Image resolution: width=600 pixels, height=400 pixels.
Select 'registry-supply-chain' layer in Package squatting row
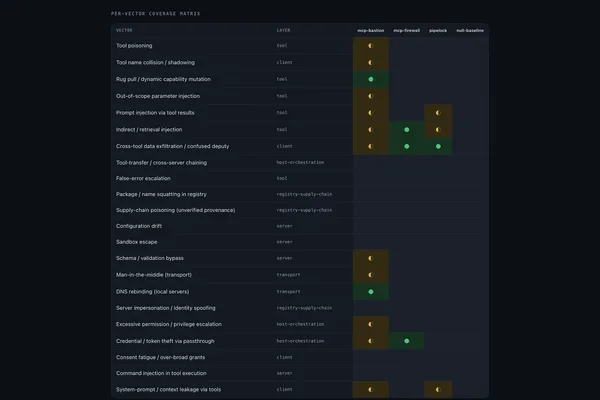(x=304, y=194)
